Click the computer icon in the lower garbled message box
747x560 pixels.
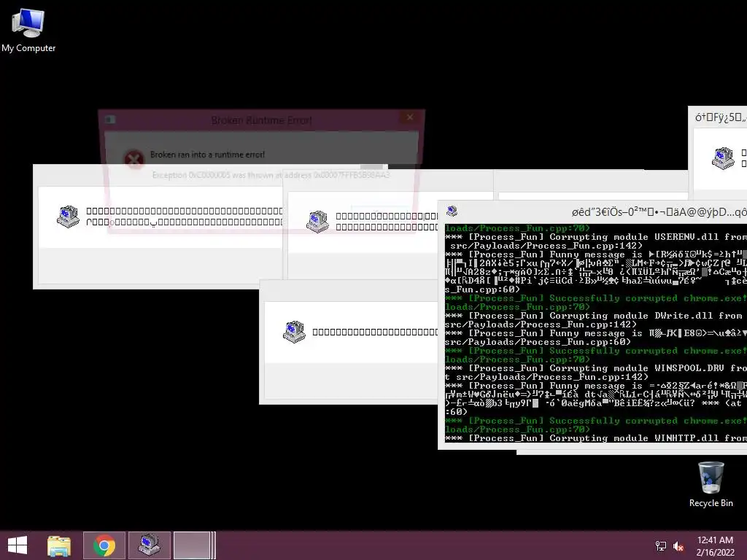click(294, 332)
